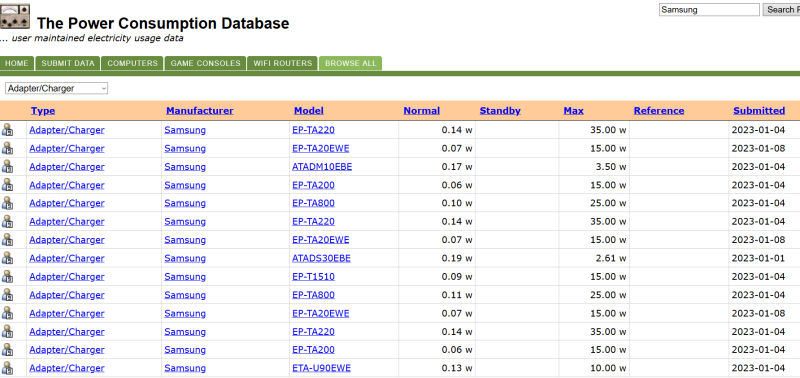This screenshot has height=378, width=800.
Task: Select the 0.11 w normal value
Action: point(457,295)
